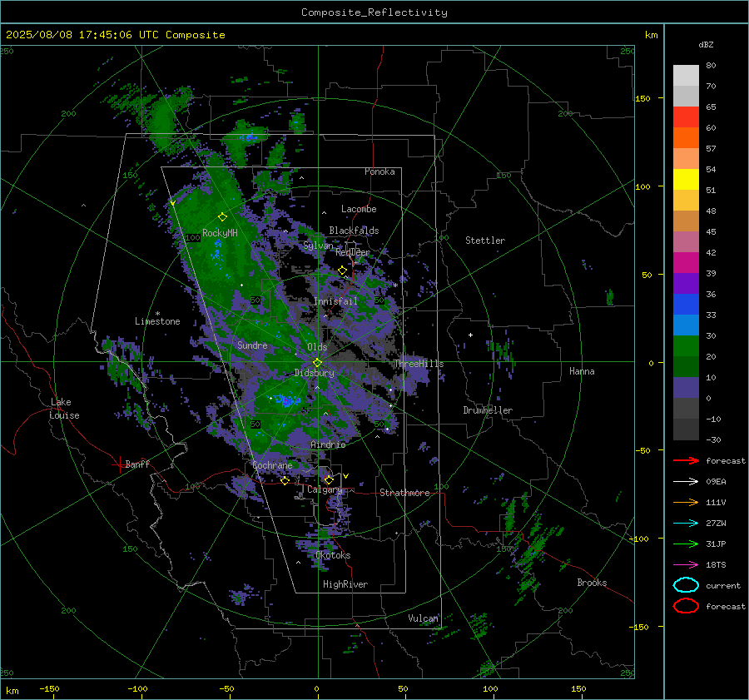Image resolution: width=749 pixels, height=700 pixels.
Task: Click the Innisfail city label
Action: pos(335,301)
